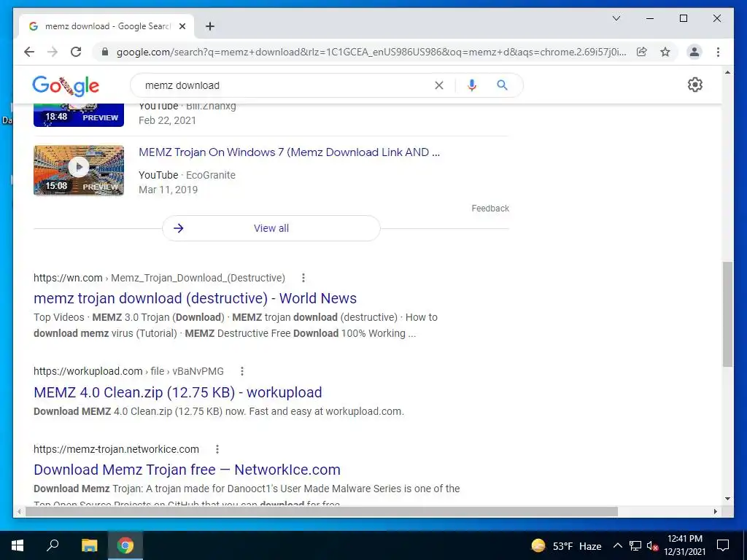Open Download Memz Trojan free NetworkIce result
The width and height of the screenshot is (747, 560).
pyautogui.click(x=187, y=470)
